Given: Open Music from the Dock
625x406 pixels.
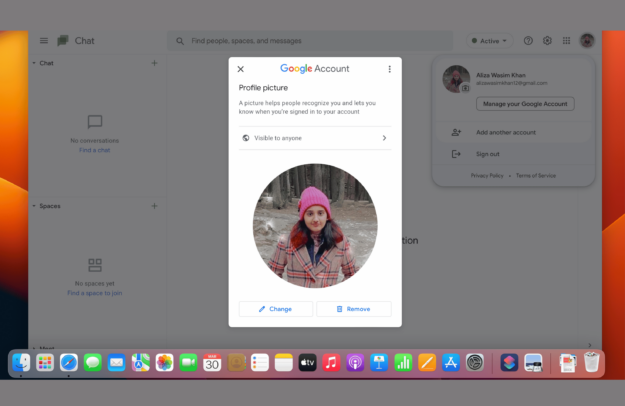Looking at the screenshot, I should pyautogui.click(x=331, y=363).
